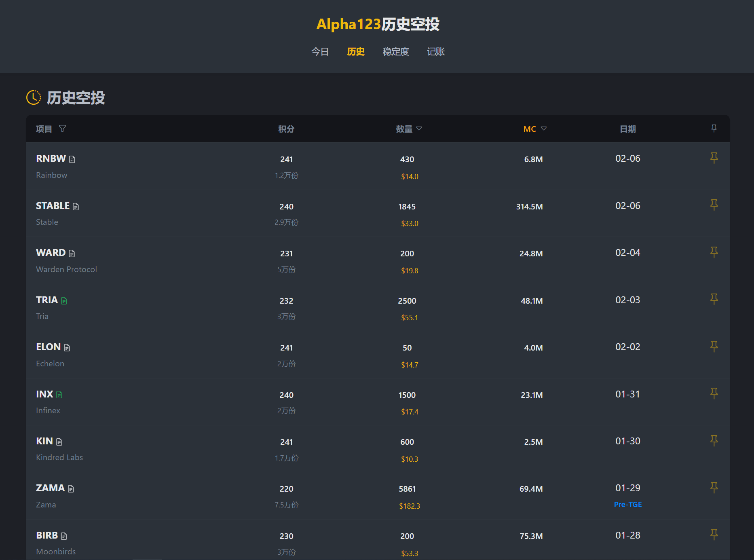Pin the INX row
The width and height of the screenshot is (754, 560).
(714, 393)
